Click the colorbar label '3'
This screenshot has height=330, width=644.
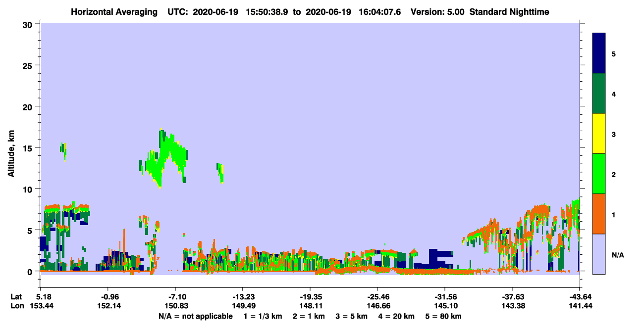click(614, 134)
